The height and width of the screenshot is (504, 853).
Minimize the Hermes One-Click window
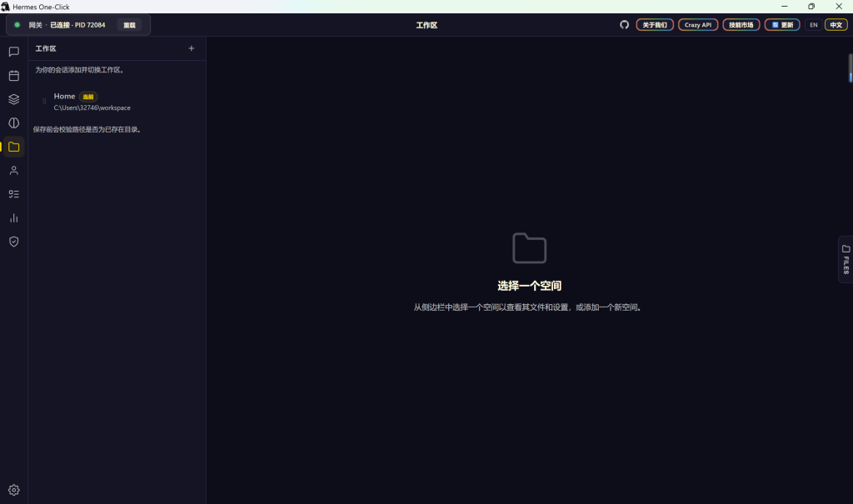[785, 7]
